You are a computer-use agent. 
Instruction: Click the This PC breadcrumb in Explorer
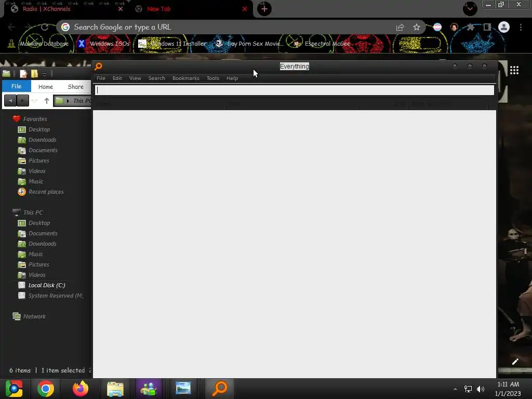[82, 101]
